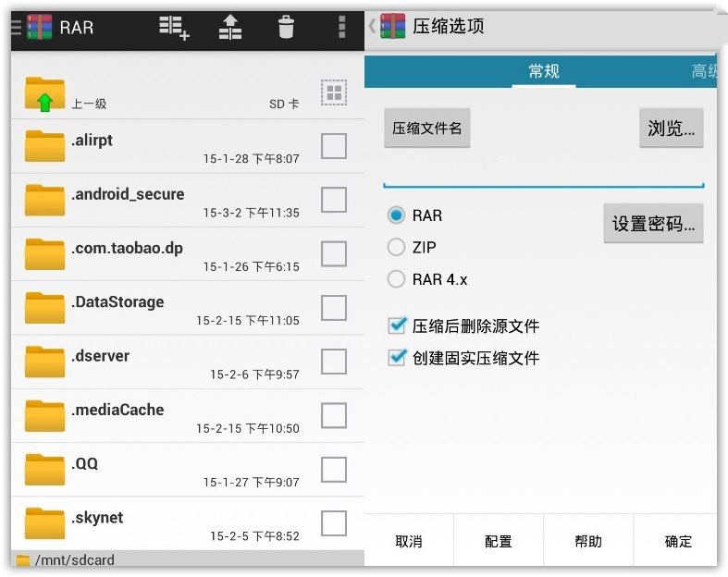Open the three-dot overflow menu
This screenshot has height=577, width=728.
[342, 27]
